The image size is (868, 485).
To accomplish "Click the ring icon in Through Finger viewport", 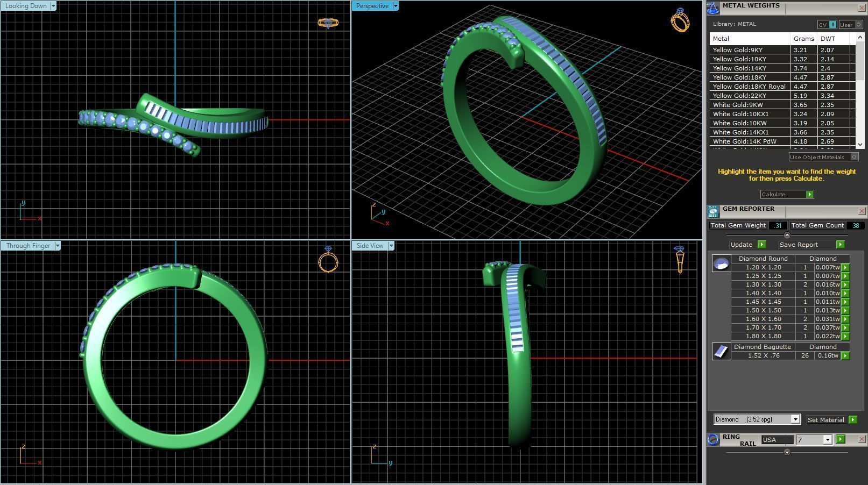I will pyautogui.click(x=328, y=260).
